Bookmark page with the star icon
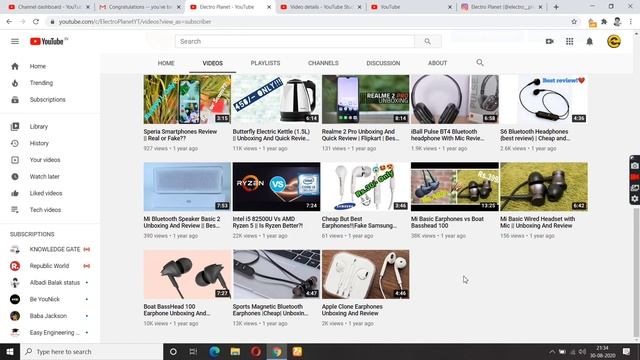 tap(574, 22)
